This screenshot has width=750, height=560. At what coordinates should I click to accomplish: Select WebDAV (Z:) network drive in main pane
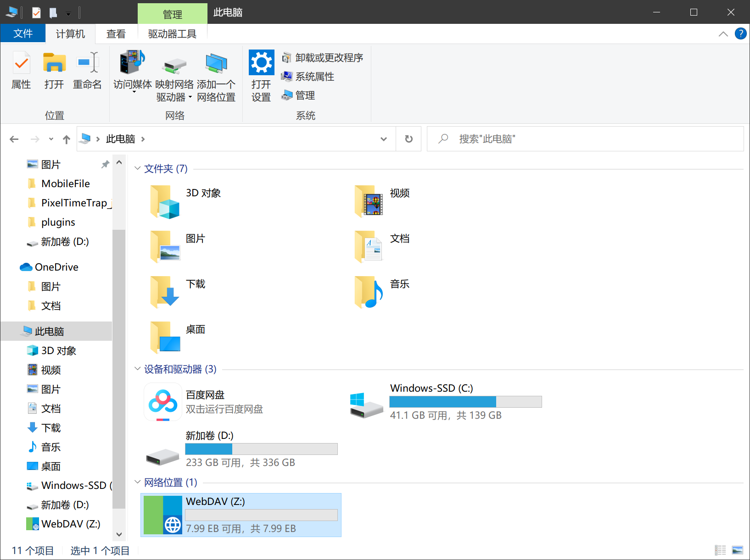241,515
